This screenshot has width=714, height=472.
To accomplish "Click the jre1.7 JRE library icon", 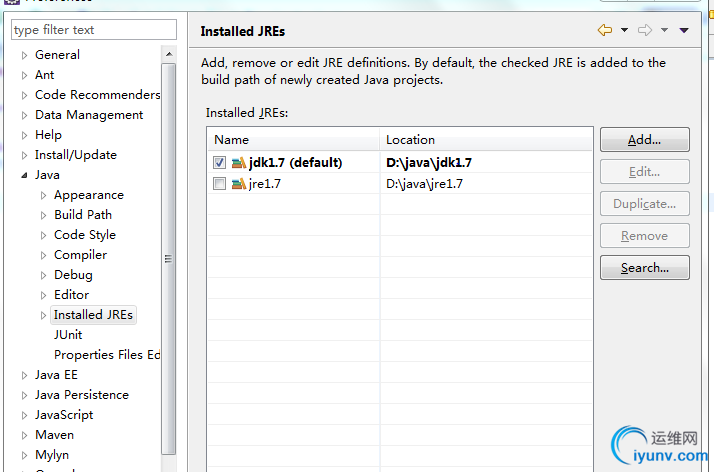I will pos(239,184).
